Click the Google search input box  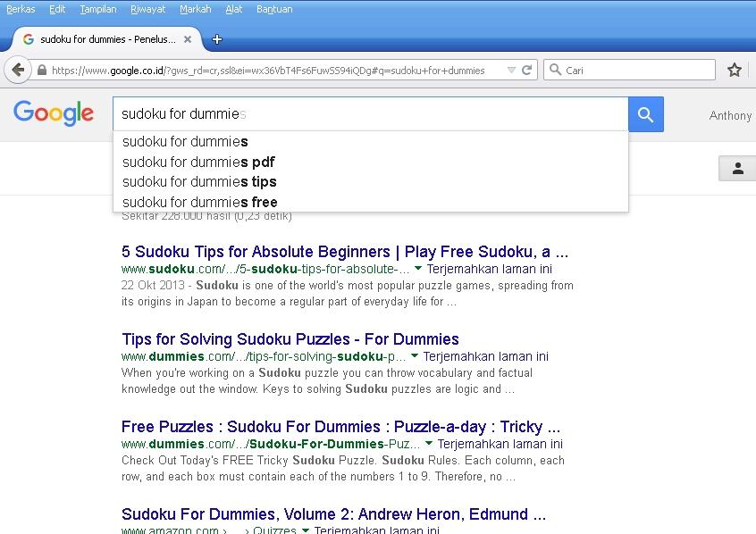pyautogui.click(x=370, y=114)
